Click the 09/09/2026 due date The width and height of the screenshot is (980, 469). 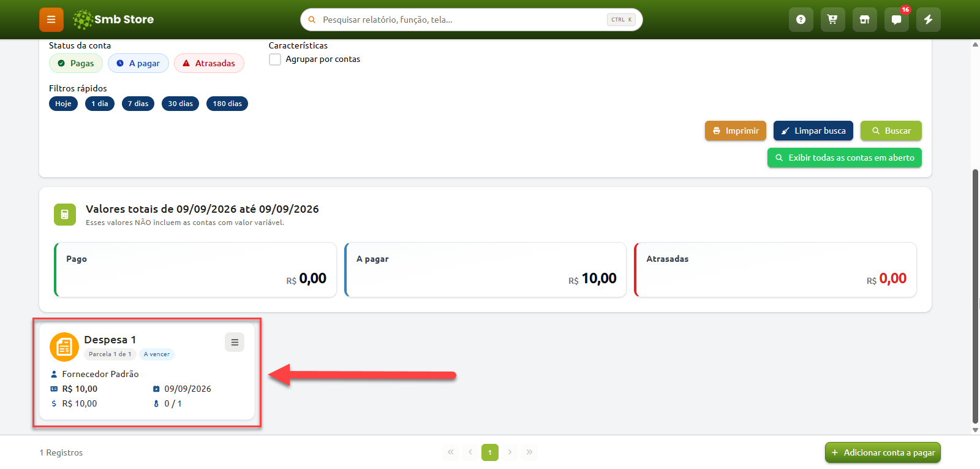(x=187, y=389)
